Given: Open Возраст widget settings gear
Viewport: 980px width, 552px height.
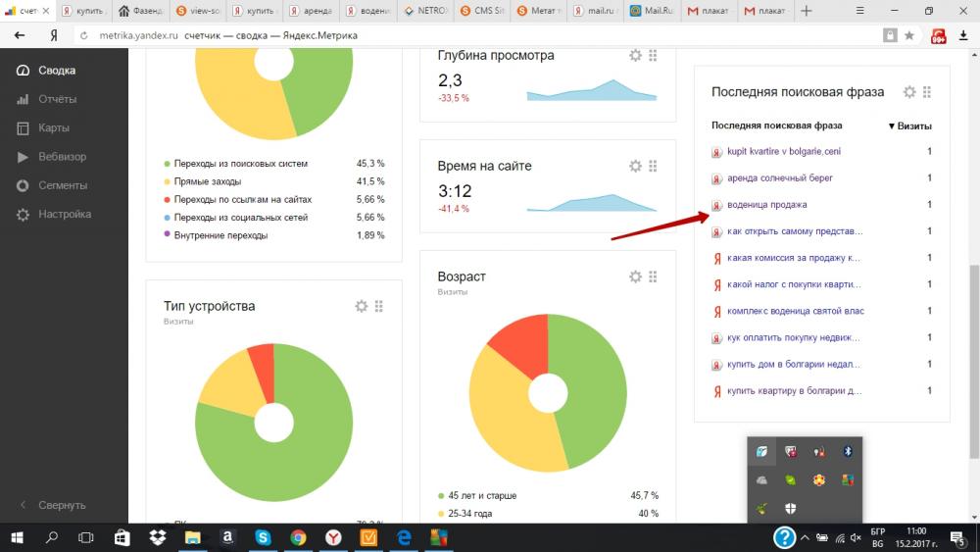Looking at the screenshot, I should click(635, 276).
